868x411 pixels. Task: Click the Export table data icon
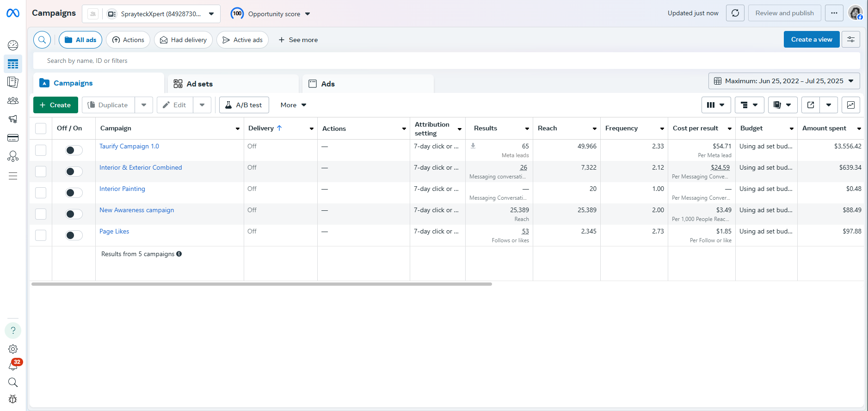pyautogui.click(x=811, y=105)
